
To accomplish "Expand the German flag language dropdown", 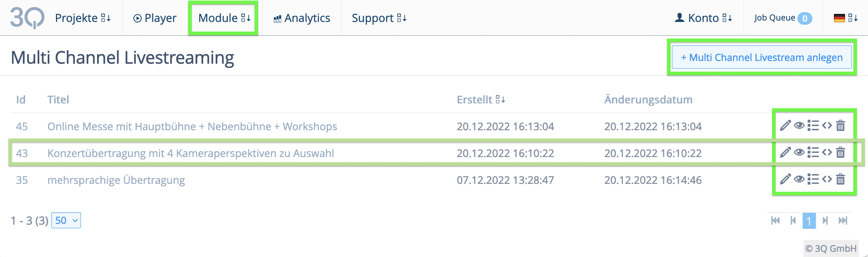I will [x=845, y=18].
